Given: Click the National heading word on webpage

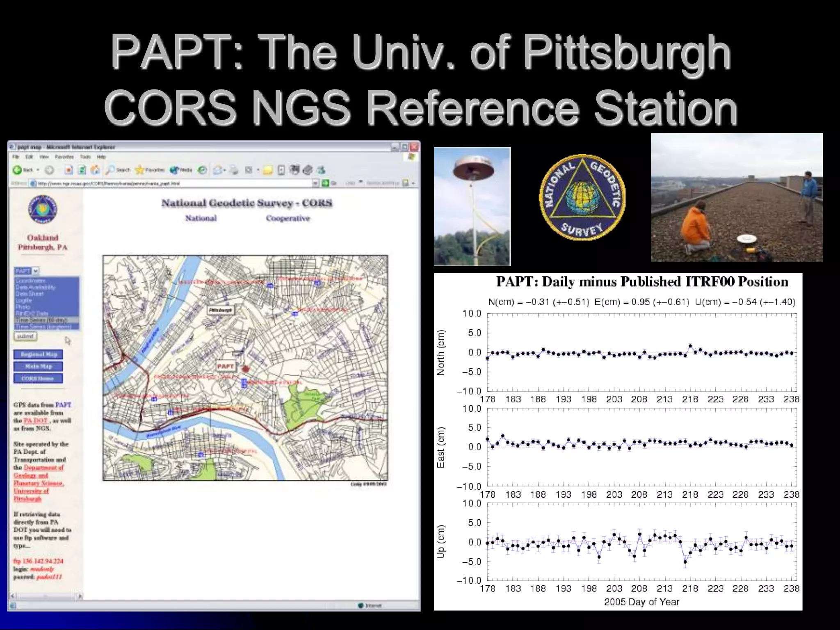Looking at the screenshot, I should click(201, 218).
